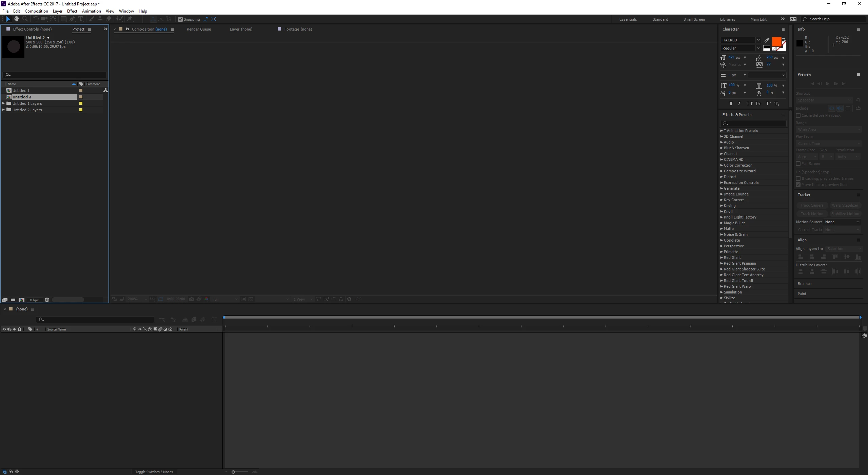Image resolution: width=868 pixels, height=475 pixels.
Task: Toggle the Snapping checkbox
Action: tap(180, 19)
